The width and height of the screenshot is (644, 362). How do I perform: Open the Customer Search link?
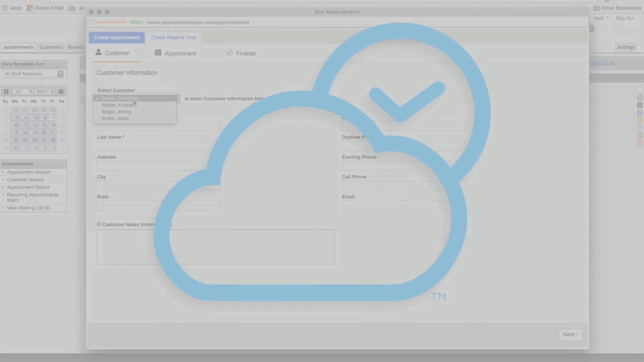pos(25,180)
